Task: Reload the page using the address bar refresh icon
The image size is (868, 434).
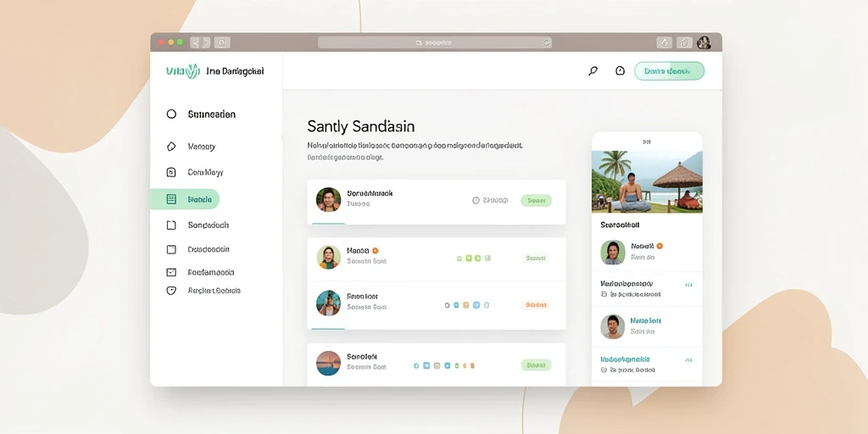Action: coord(546,42)
